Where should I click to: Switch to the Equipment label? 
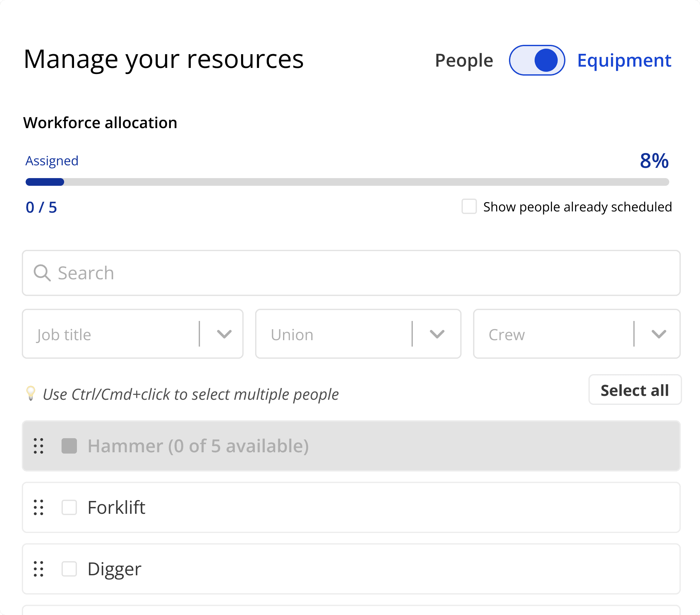coord(624,60)
